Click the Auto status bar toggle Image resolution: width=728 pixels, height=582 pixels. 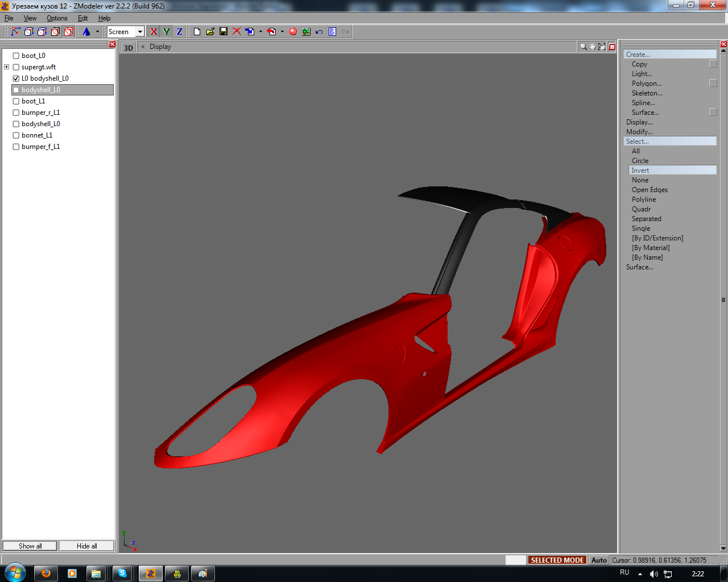[x=599, y=560]
